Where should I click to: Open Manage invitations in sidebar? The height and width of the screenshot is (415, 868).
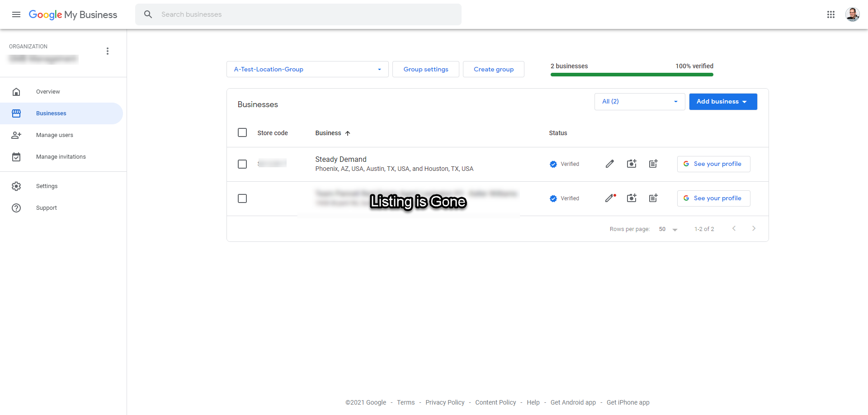(x=61, y=157)
